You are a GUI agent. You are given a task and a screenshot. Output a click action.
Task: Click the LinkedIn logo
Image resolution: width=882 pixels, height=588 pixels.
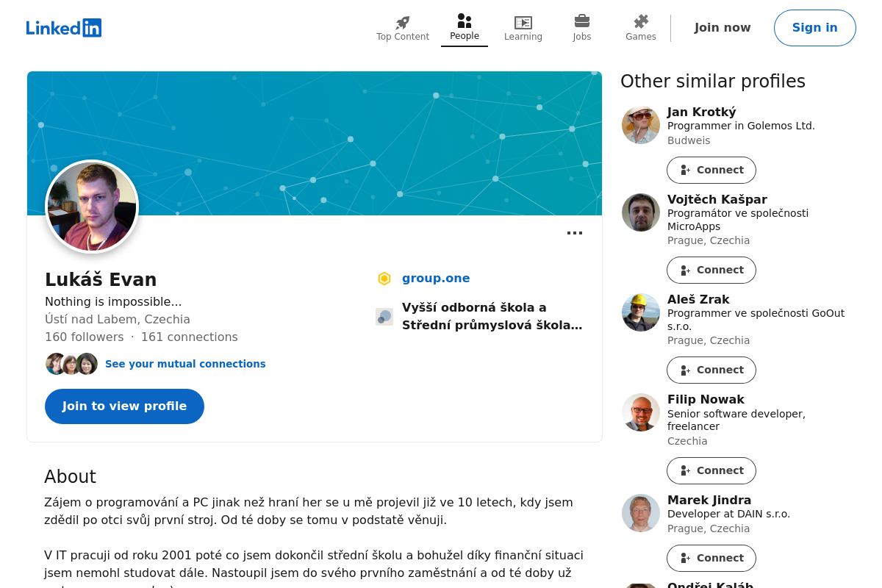click(64, 28)
